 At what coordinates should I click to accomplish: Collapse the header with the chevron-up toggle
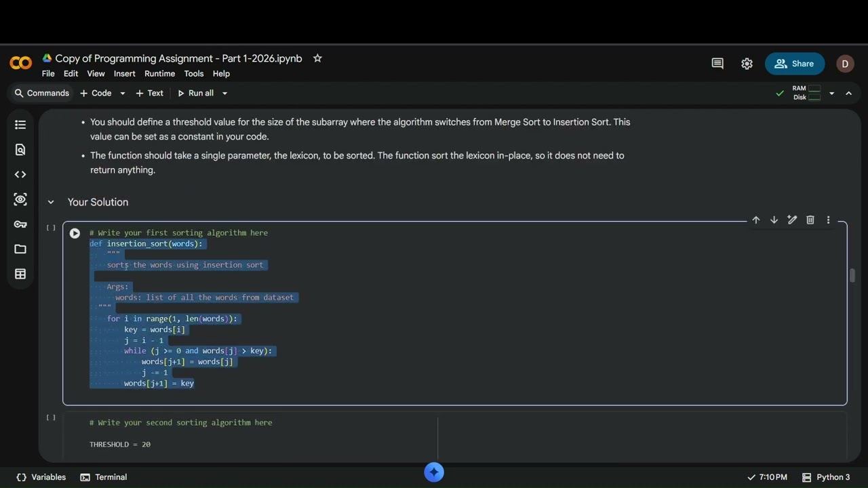[x=848, y=94]
